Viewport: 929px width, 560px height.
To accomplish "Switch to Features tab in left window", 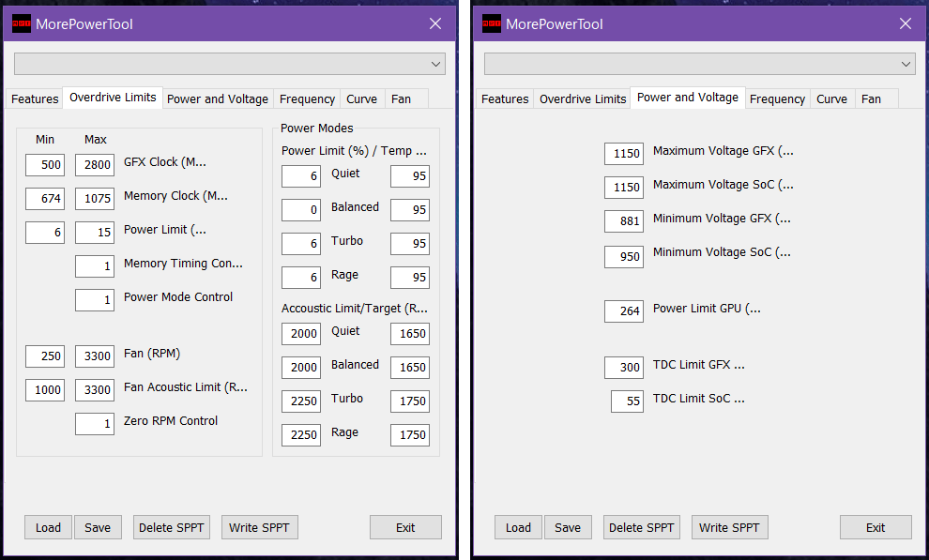I will point(35,99).
